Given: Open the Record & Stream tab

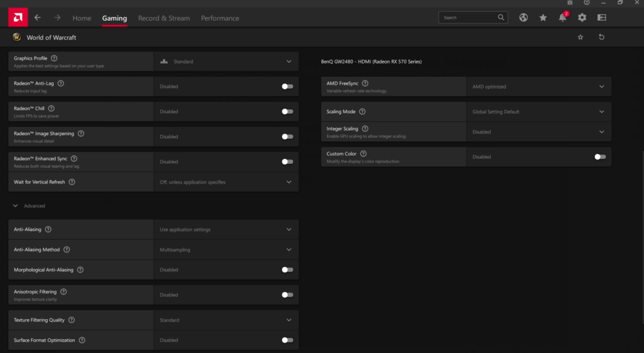Looking at the screenshot, I should (x=164, y=18).
